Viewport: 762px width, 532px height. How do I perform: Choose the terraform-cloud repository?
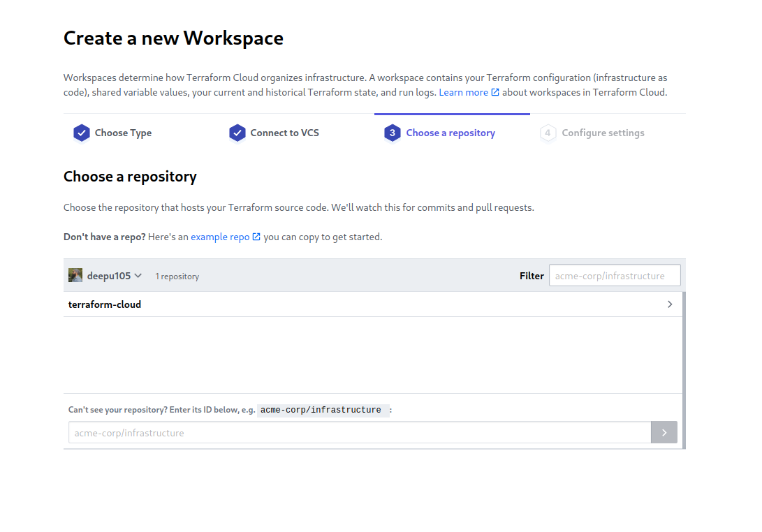pos(105,304)
